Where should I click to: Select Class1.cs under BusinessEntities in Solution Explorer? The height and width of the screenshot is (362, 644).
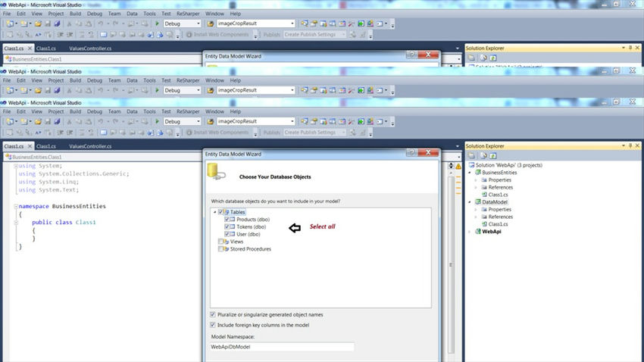point(498,195)
